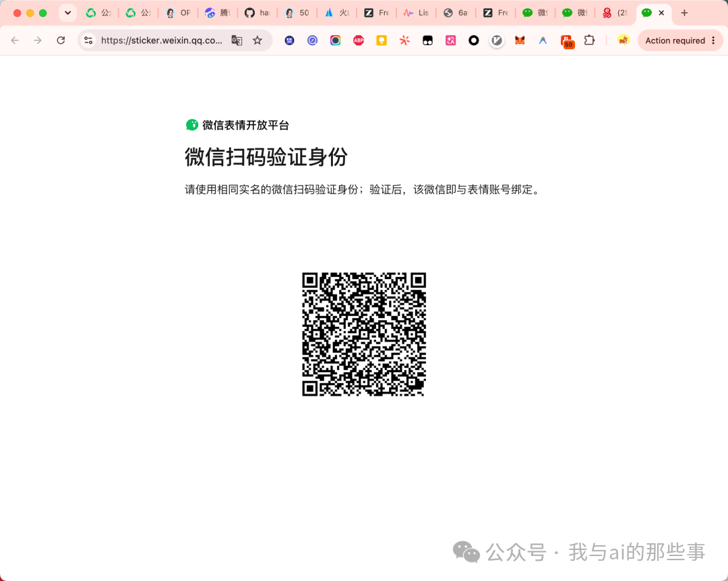Reload the sticker.weixin.qq.com page

coord(61,40)
